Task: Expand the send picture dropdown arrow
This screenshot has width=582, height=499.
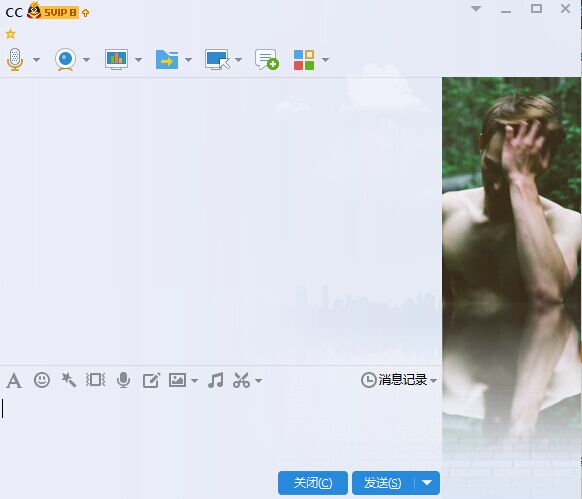Action: [x=194, y=381]
